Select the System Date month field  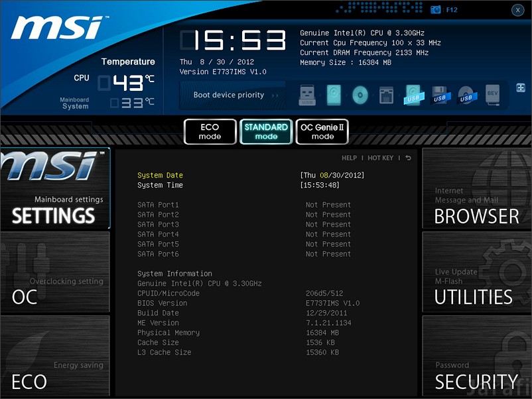click(x=324, y=175)
